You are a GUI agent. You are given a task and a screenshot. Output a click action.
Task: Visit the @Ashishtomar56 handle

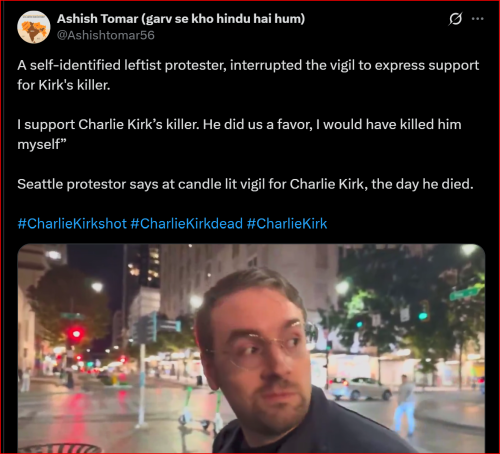tap(106, 35)
